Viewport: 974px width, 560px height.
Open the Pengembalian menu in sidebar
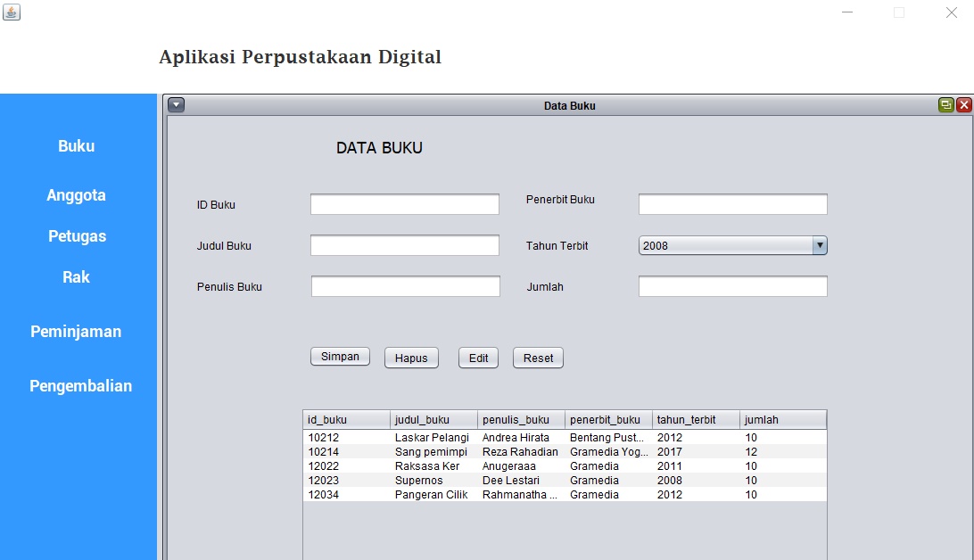coord(81,385)
